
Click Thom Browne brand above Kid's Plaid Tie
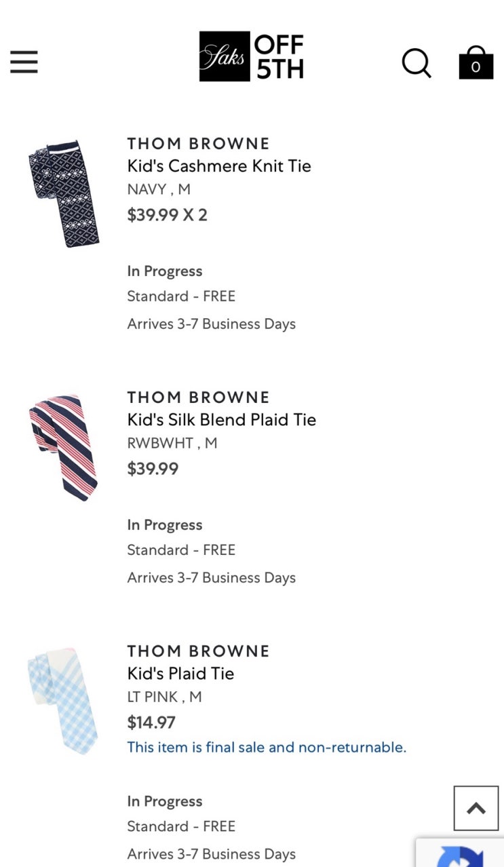(199, 651)
